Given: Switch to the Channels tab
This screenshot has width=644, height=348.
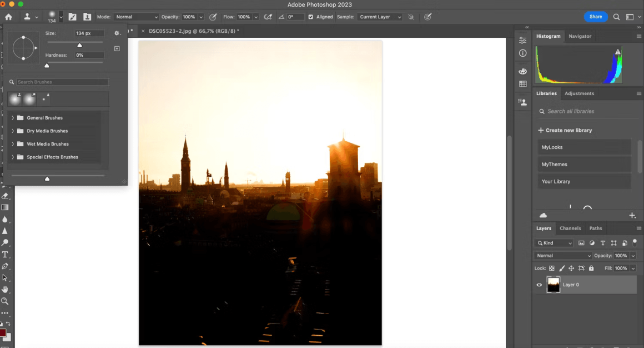Looking at the screenshot, I should tap(570, 228).
